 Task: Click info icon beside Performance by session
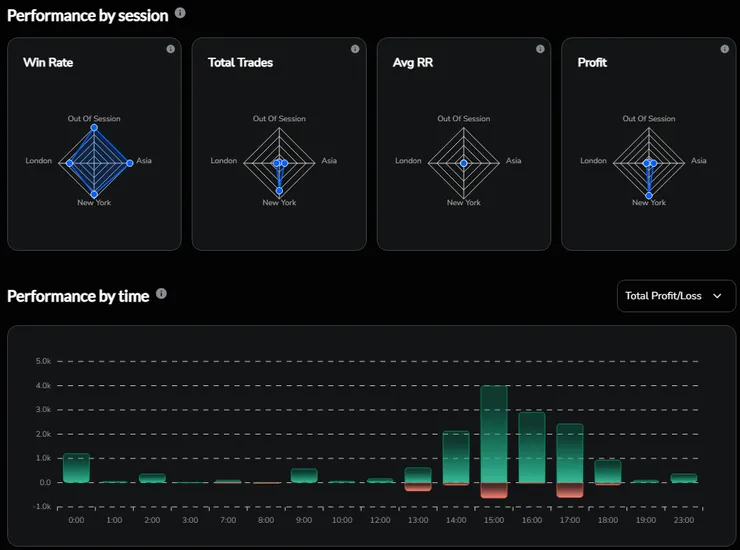pos(180,13)
